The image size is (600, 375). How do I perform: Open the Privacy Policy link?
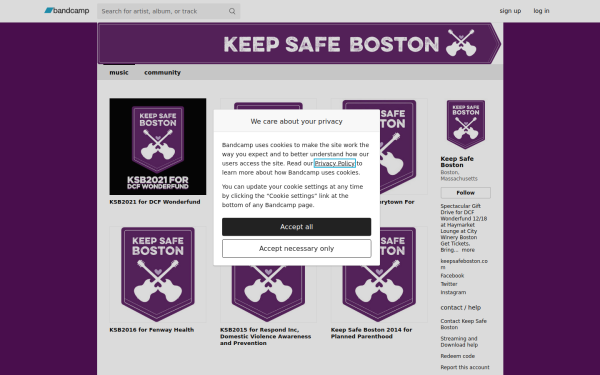point(335,163)
